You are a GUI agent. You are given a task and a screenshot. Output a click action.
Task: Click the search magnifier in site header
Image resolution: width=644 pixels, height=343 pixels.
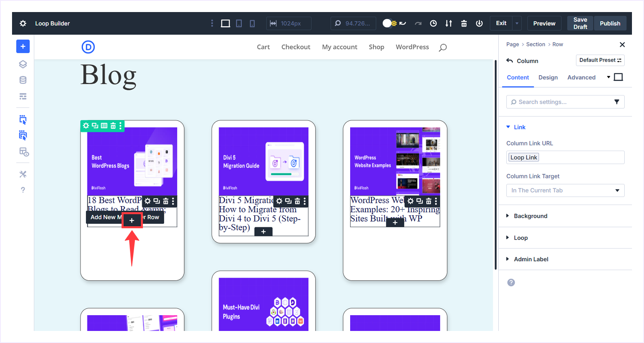tap(443, 48)
